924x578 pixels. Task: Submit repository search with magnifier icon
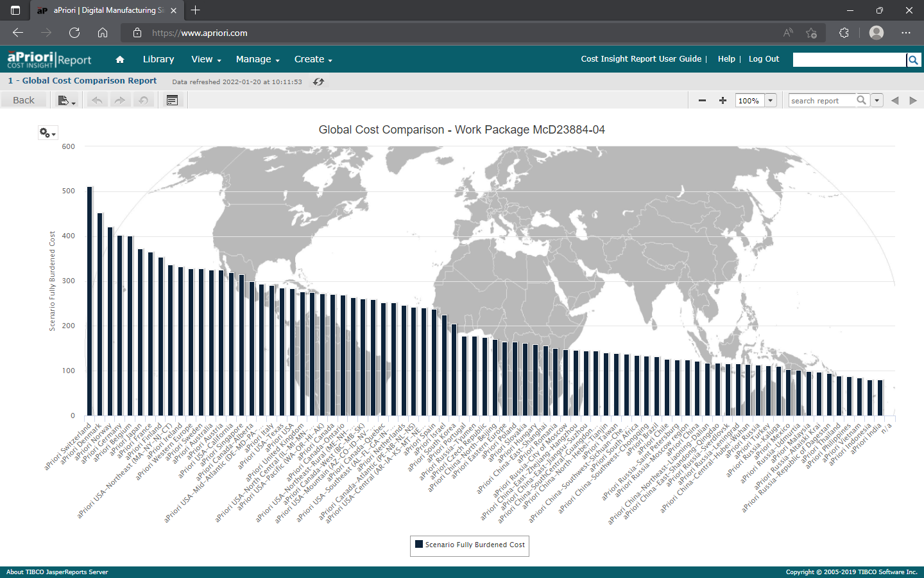tap(913, 60)
